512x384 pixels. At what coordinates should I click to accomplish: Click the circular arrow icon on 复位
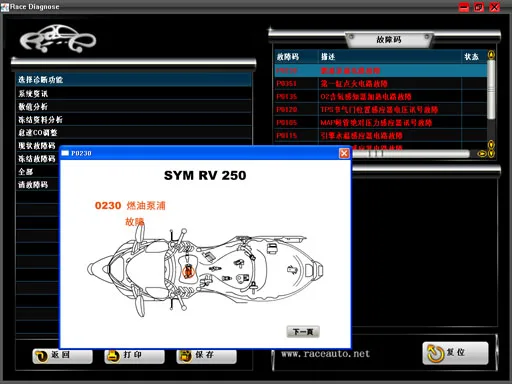[x=435, y=353]
